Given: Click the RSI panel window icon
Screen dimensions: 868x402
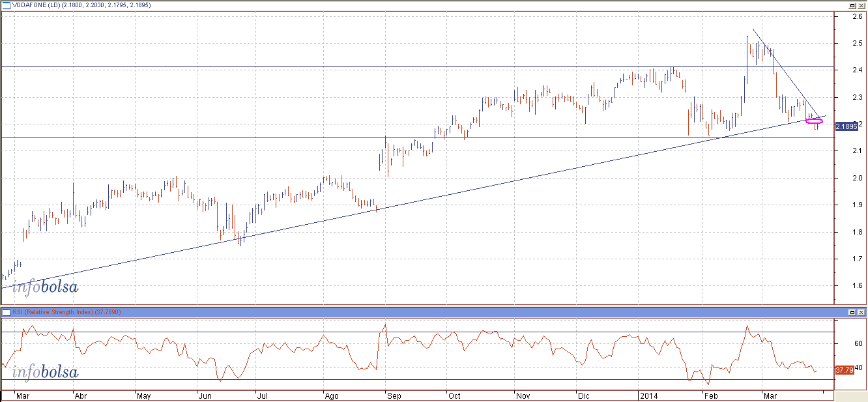Looking at the screenshot, I should 6,312.
